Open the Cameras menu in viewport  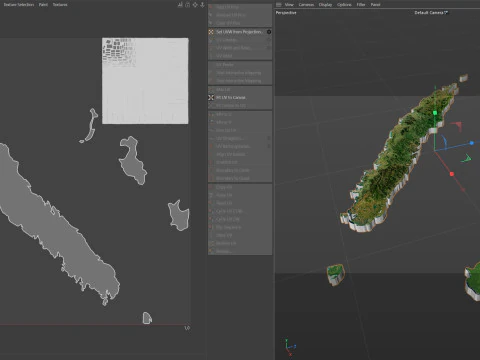click(306, 5)
